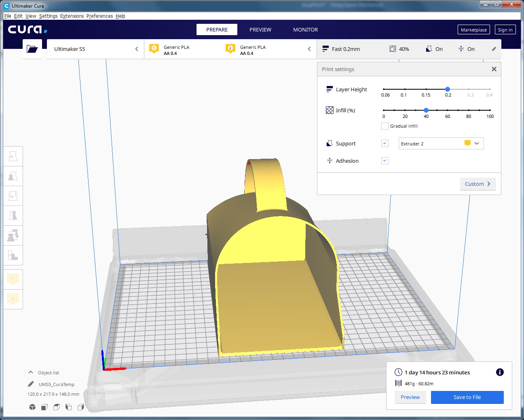This screenshot has width=524, height=420.
Task: Click the pencil icon next to UMS5_CuraTemp
Action: click(31, 384)
